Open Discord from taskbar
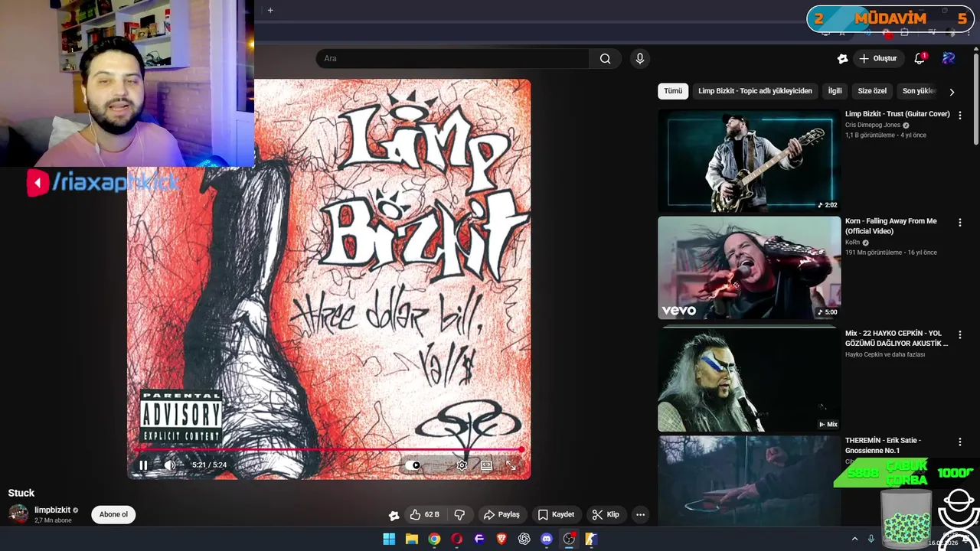 (x=546, y=539)
